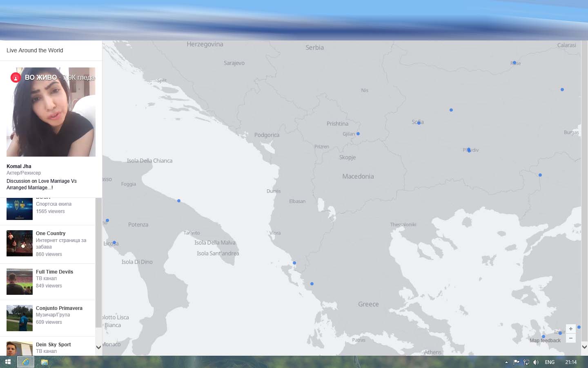Screen dimensions: 588x368
Task: Click the Serbia map label
Action: 314,47
